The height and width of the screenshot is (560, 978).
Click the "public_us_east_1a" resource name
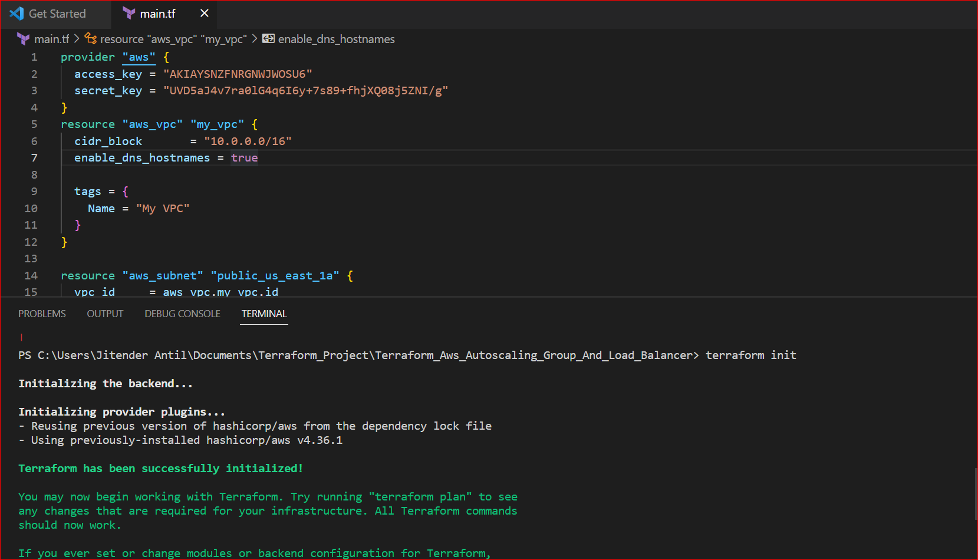pos(275,276)
